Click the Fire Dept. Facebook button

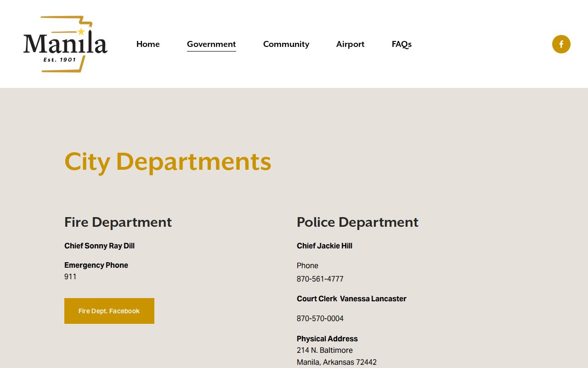coord(109,311)
